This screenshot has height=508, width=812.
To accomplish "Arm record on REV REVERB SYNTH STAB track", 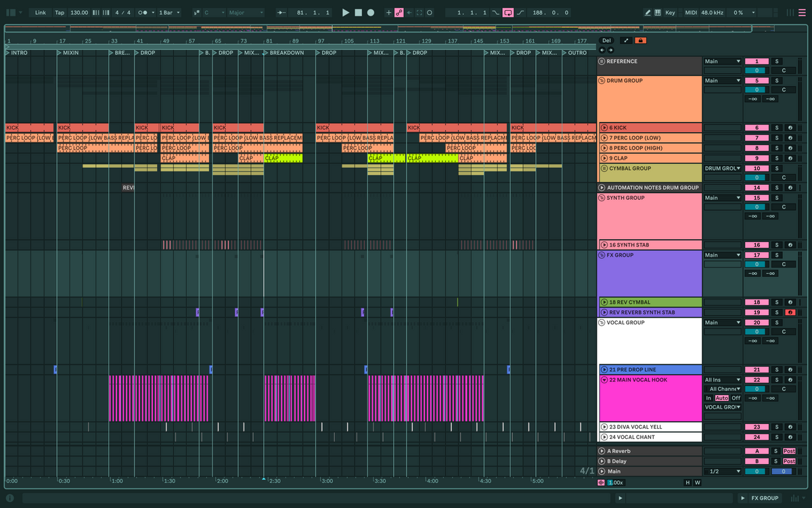I will click(x=789, y=312).
